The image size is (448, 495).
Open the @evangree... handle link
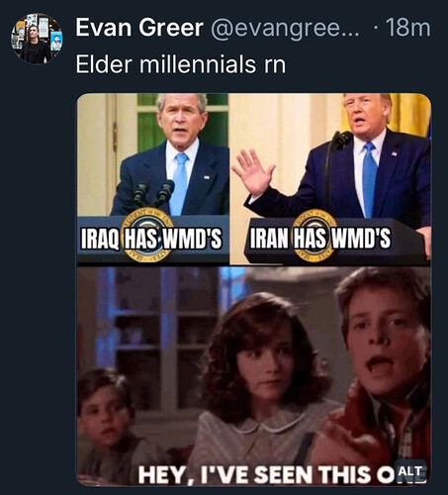coord(285,28)
